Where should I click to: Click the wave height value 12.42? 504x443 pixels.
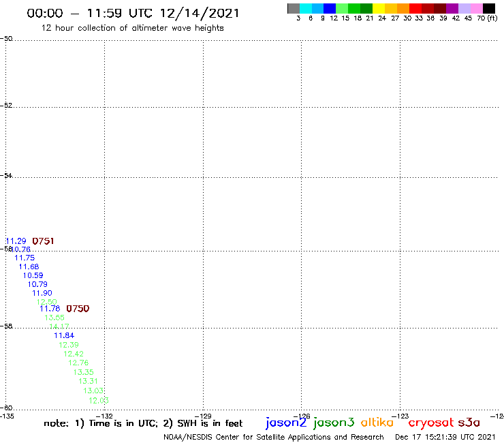[x=74, y=354]
